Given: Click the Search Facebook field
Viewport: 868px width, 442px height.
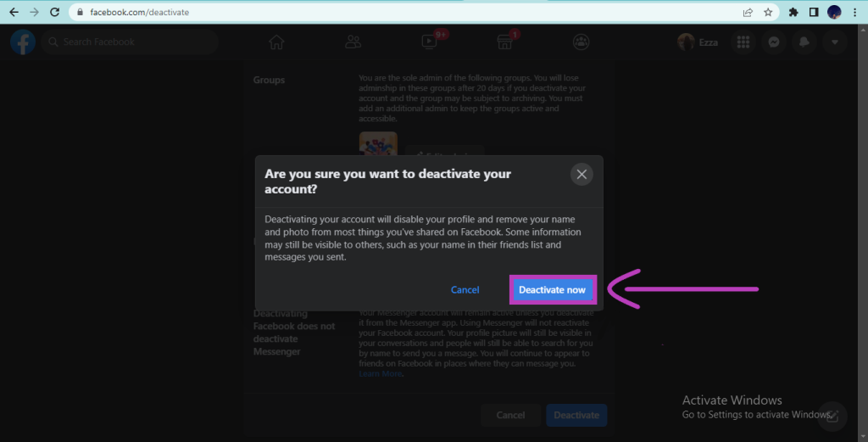Looking at the screenshot, I should (130, 42).
